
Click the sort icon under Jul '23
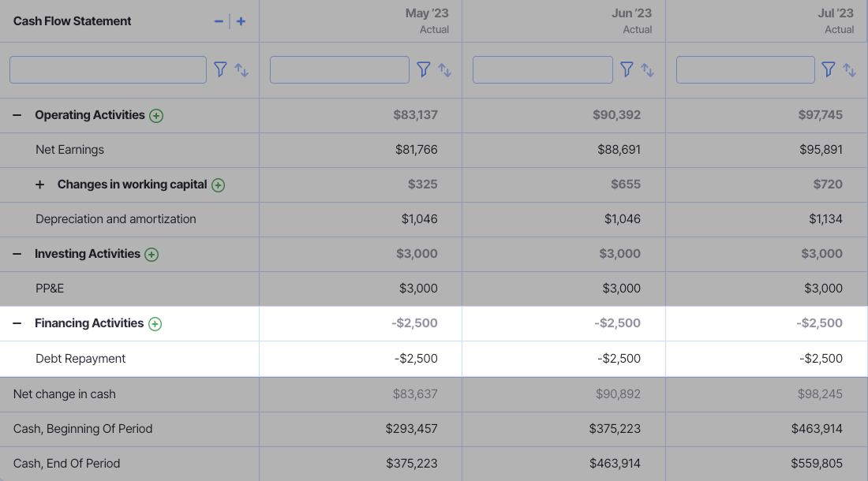pos(850,69)
